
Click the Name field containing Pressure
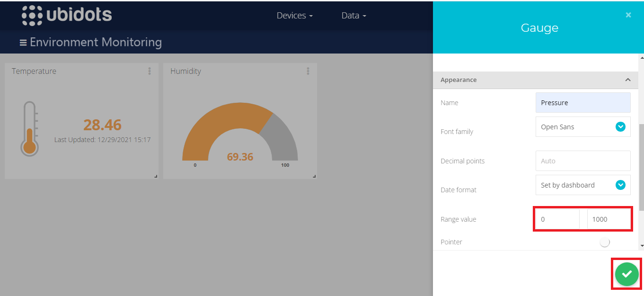(x=583, y=102)
